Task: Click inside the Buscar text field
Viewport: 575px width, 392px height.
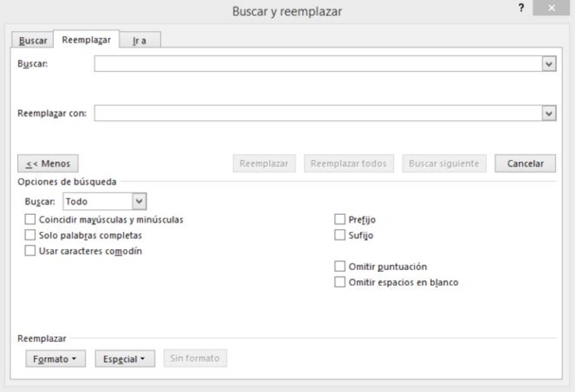Action: point(318,64)
